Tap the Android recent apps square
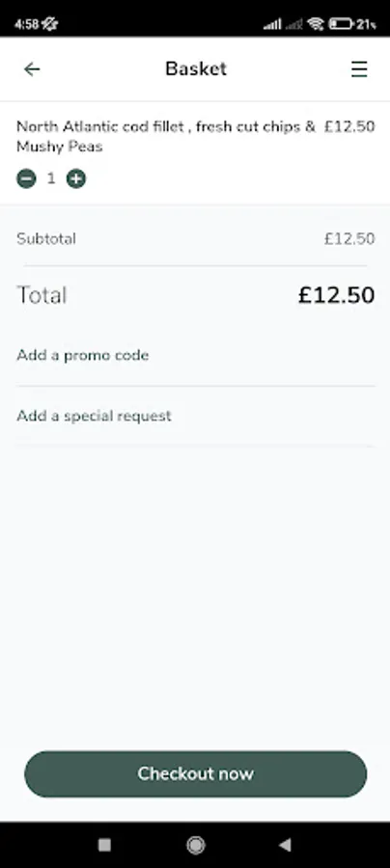390x868 pixels. click(x=104, y=845)
